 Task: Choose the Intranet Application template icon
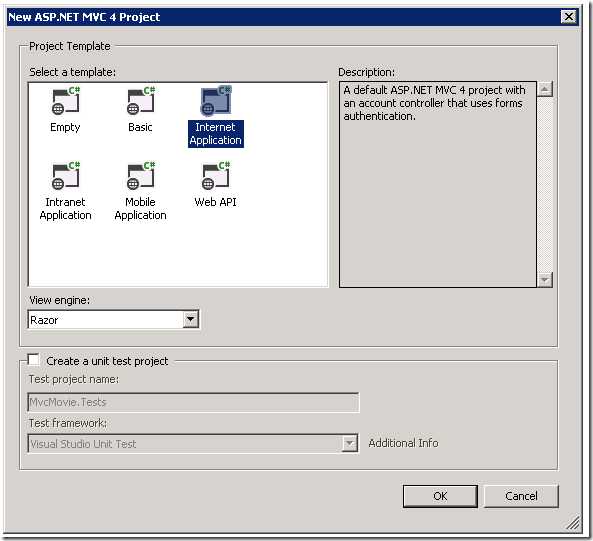click(65, 175)
